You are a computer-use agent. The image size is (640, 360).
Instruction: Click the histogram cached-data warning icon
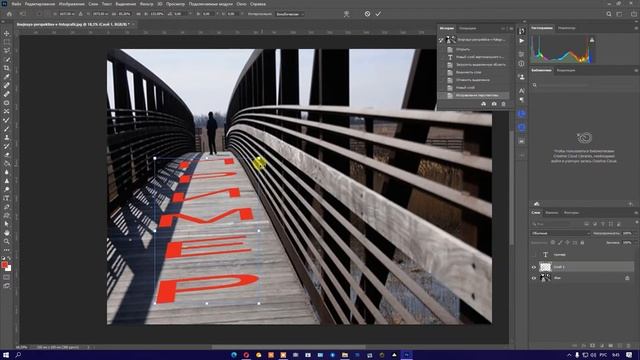pos(592,40)
